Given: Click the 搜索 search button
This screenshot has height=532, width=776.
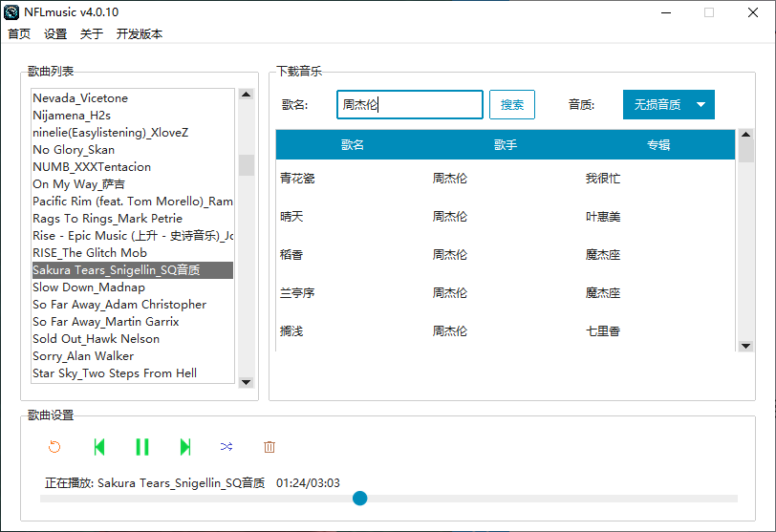Looking at the screenshot, I should click(512, 104).
